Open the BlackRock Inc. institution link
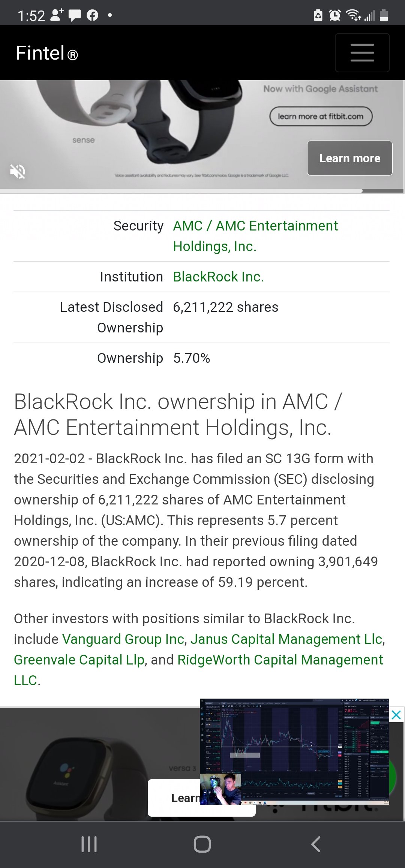The height and width of the screenshot is (868, 405). click(218, 277)
